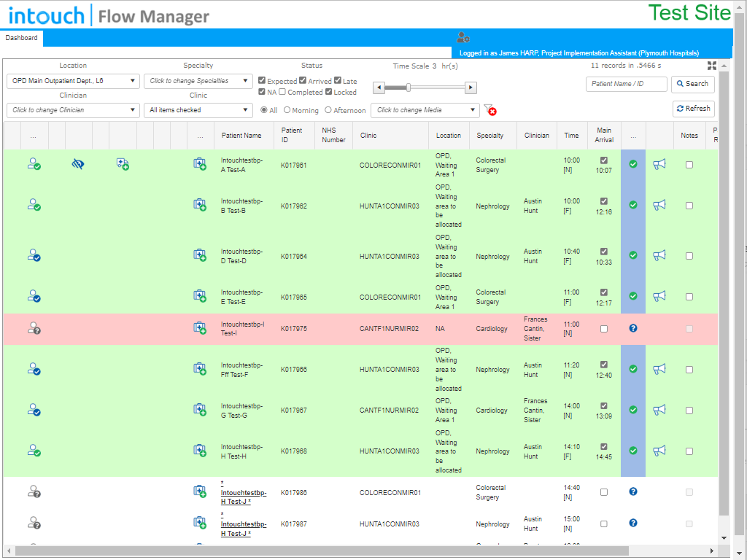Screen dimensions: 747x560
Task: Click patient status icon for Test-A row
Action: [x=34, y=164]
